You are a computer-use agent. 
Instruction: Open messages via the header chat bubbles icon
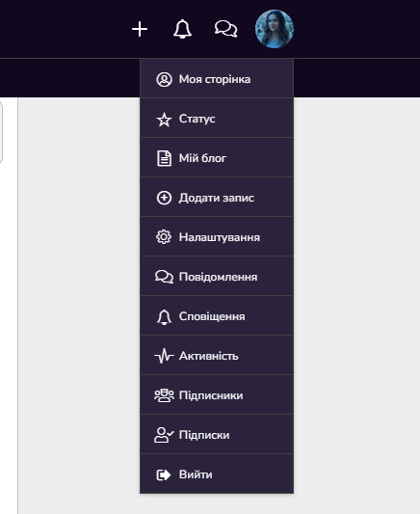[x=225, y=29]
